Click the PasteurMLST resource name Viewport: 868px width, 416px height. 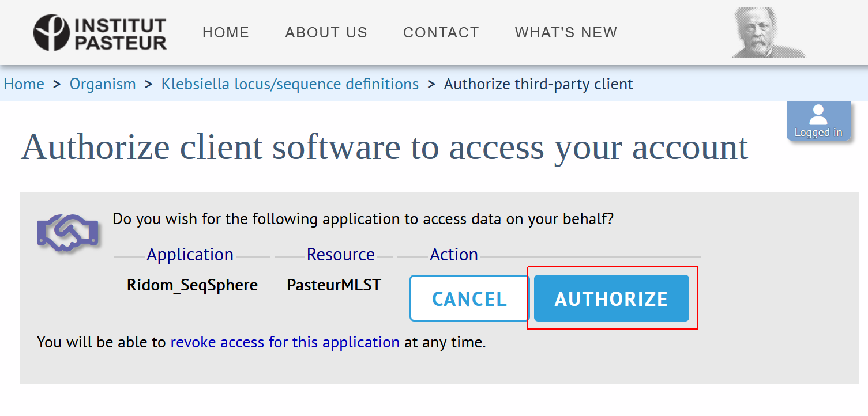pyautogui.click(x=334, y=285)
